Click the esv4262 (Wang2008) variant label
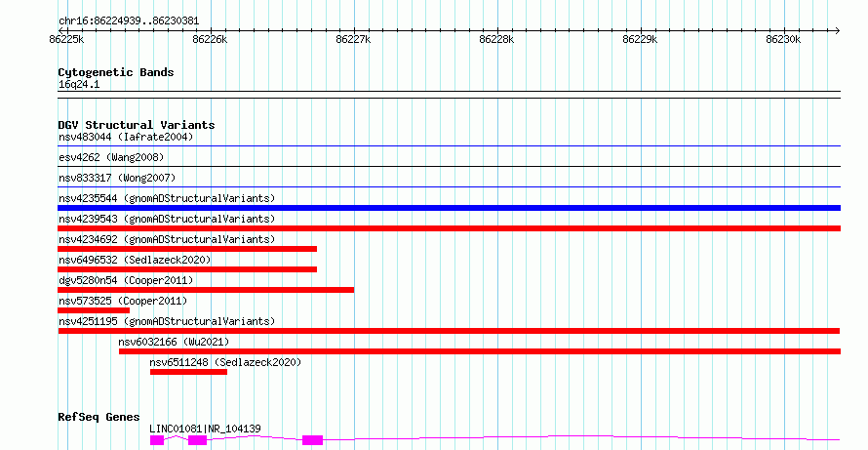Image resolution: width=868 pixels, height=450 pixels. [111, 157]
